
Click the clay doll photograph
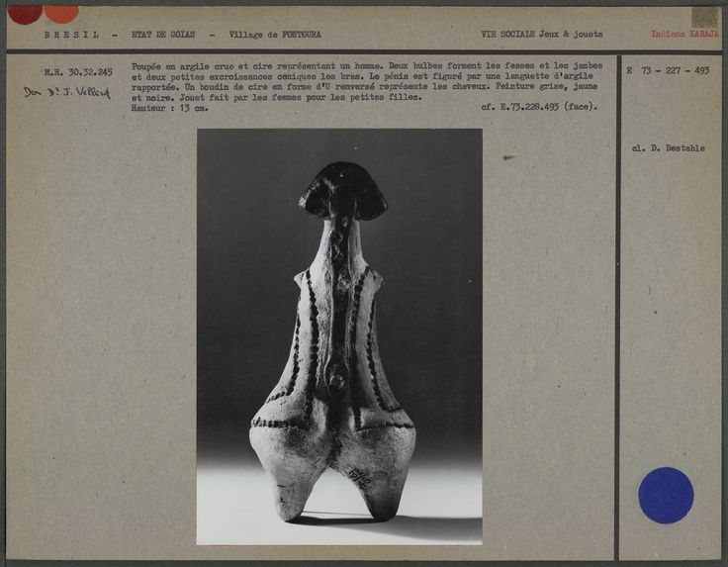[339, 336]
